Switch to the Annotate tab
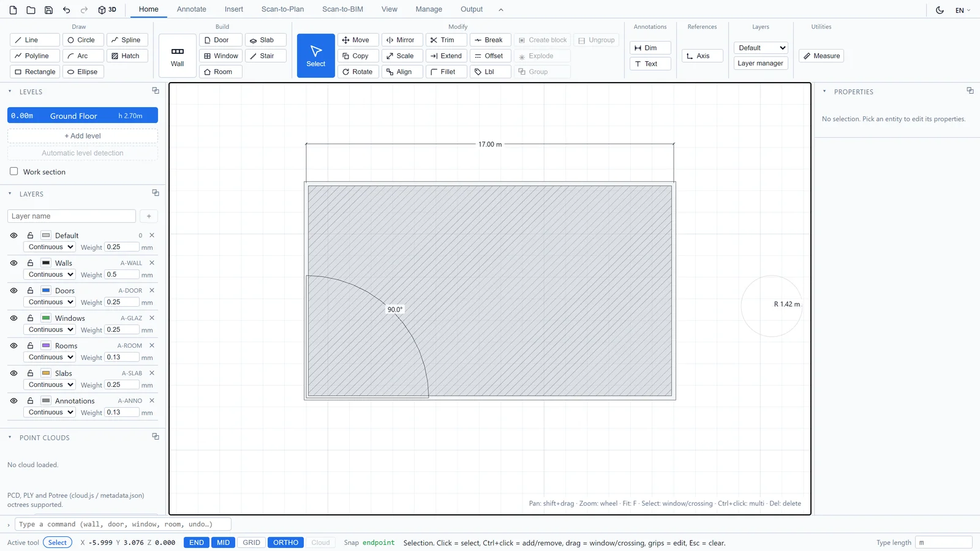This screenshot has height=551, width=980. click(192, 9)
